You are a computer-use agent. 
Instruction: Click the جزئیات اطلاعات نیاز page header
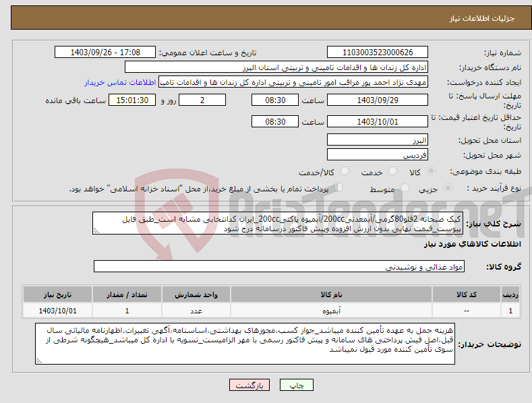pos(482,18)
